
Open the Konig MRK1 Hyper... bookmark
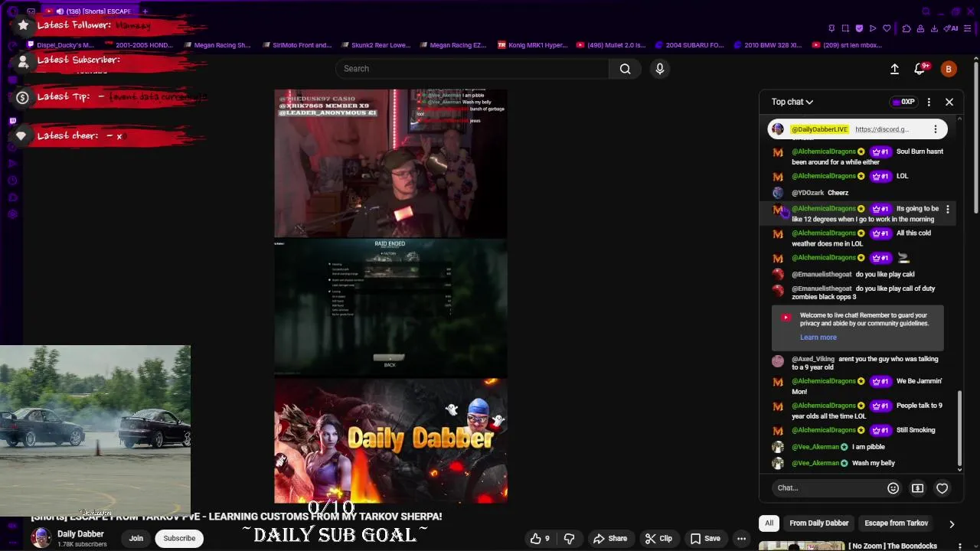click(533, 45)
